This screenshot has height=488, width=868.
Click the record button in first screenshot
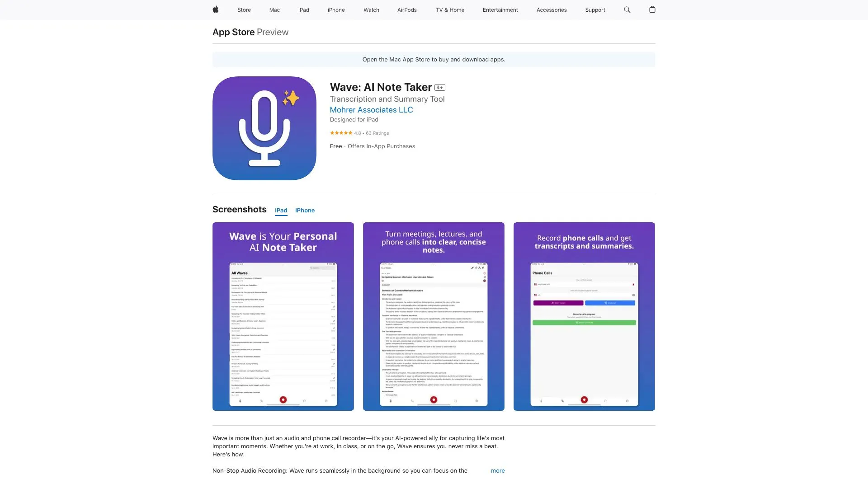coord(283,399)
